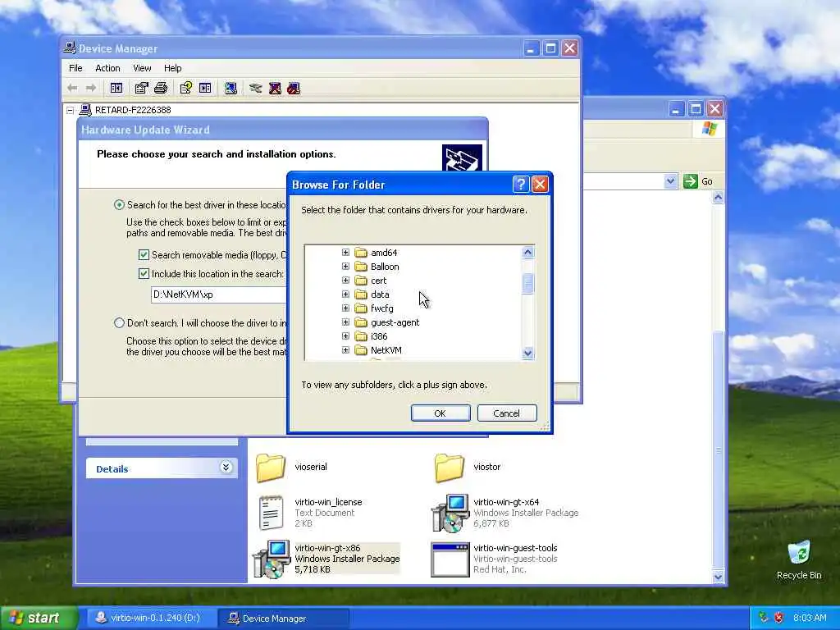Click the network connection tray icon
The image size is (840, 630).
coord(764,618)
